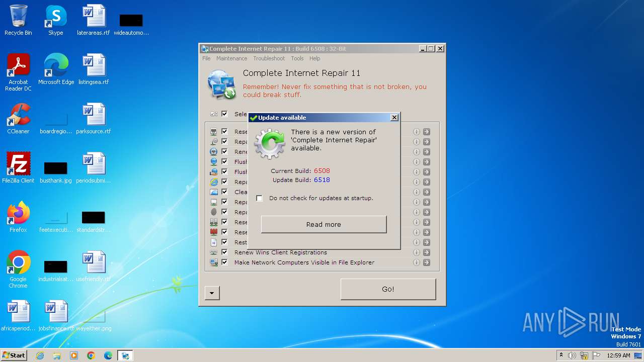644x362 pixels.
Task: Run arrow for Make Network Computers Visible row
Action: click(427, 262)
